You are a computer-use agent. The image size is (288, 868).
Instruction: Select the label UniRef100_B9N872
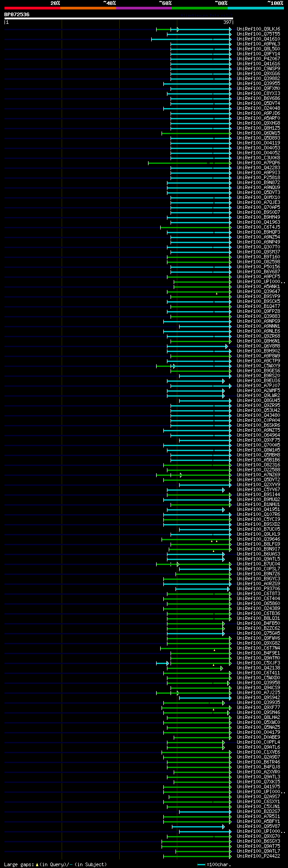pos(258,182)
